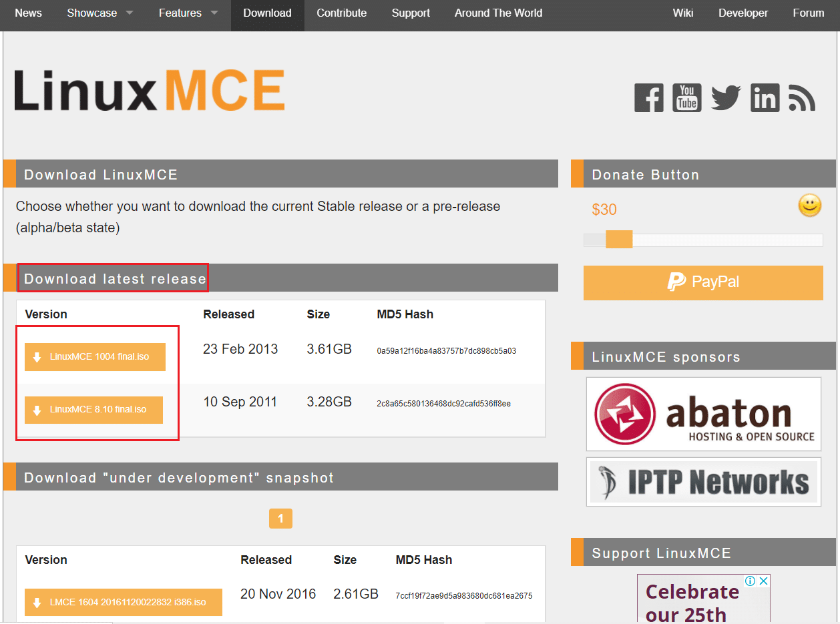Open the Twitter bird icon

click(x=725, y=97)
